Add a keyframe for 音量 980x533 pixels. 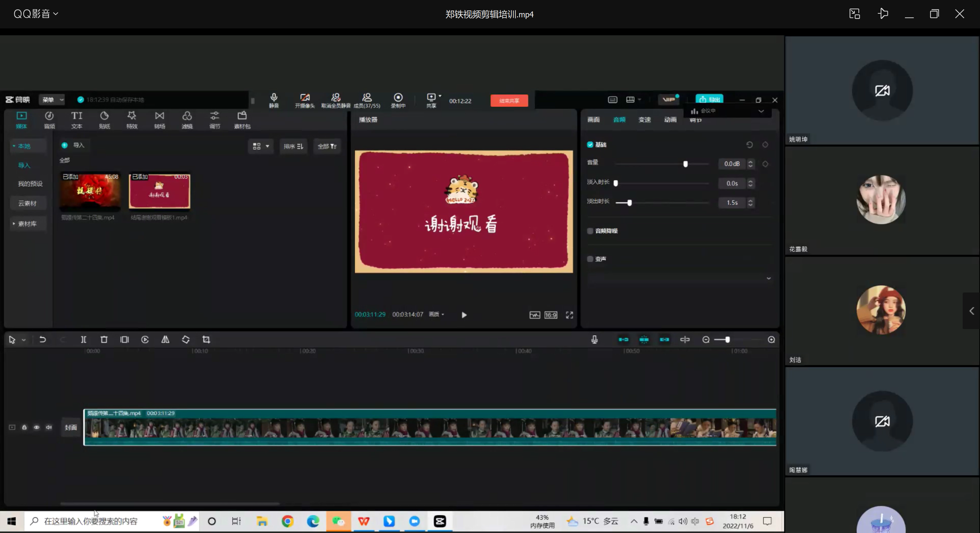click(765, 164)
